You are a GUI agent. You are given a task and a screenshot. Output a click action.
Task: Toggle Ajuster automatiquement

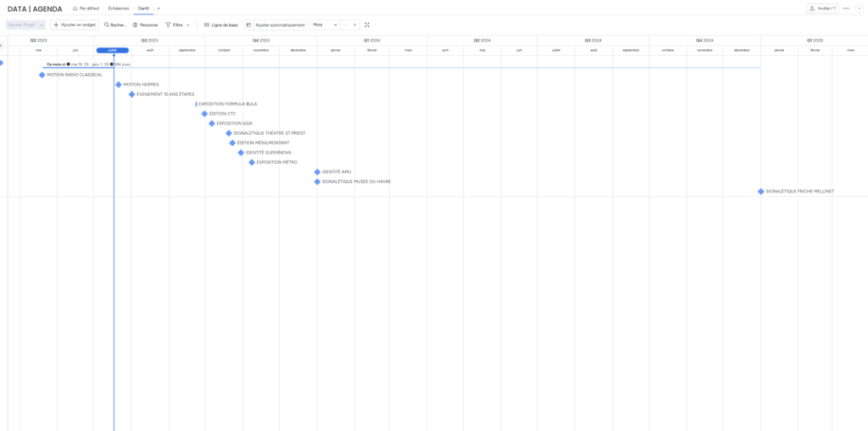click(276, 25)
